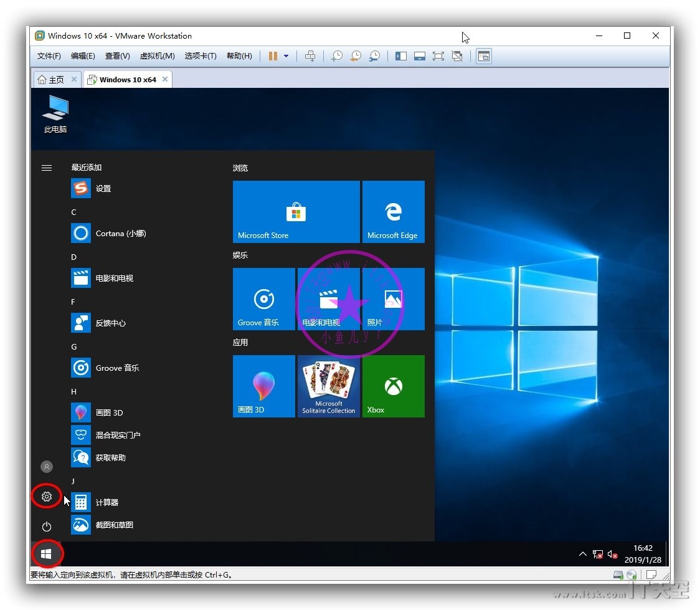700x610 pixels.
Task: Open the 虚拟机(M) menu
Action: pyautogui.click(x=157, y=56)
